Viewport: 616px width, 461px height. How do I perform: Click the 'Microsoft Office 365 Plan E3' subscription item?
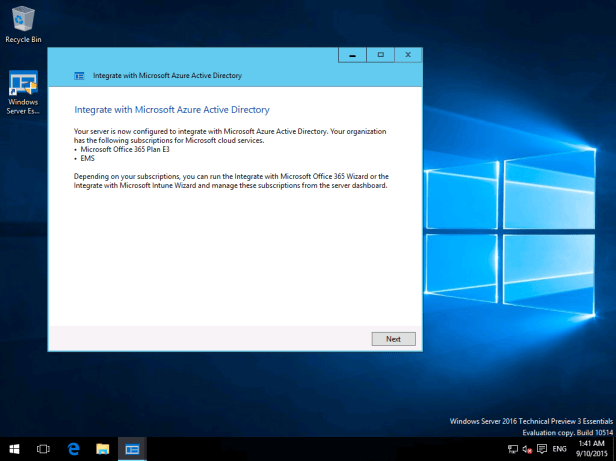coord(121,149)
